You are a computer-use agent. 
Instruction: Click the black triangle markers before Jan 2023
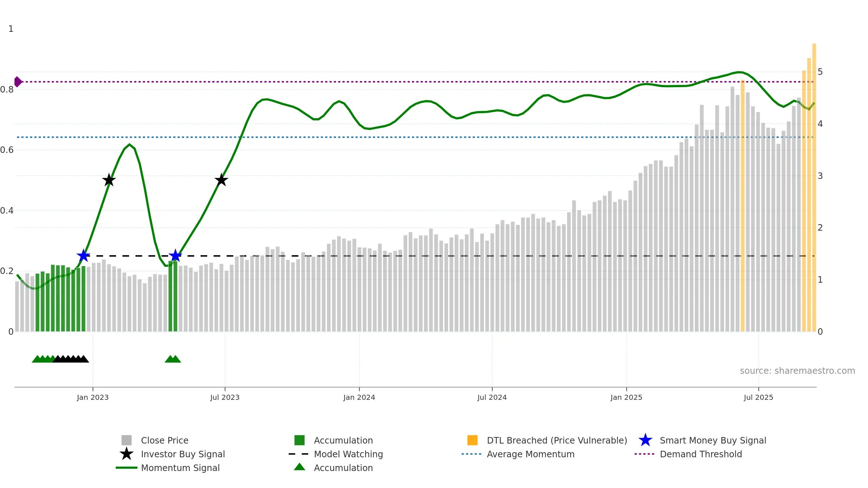click(71, 359)
